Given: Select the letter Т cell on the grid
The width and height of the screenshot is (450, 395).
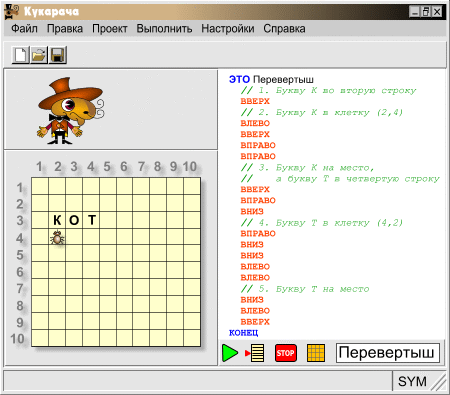Looking at the screenshot, I should pos(91,220).
